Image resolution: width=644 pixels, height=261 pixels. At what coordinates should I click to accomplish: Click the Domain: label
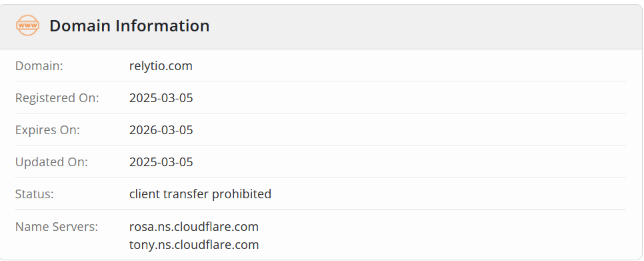click(x=39, y=66)
